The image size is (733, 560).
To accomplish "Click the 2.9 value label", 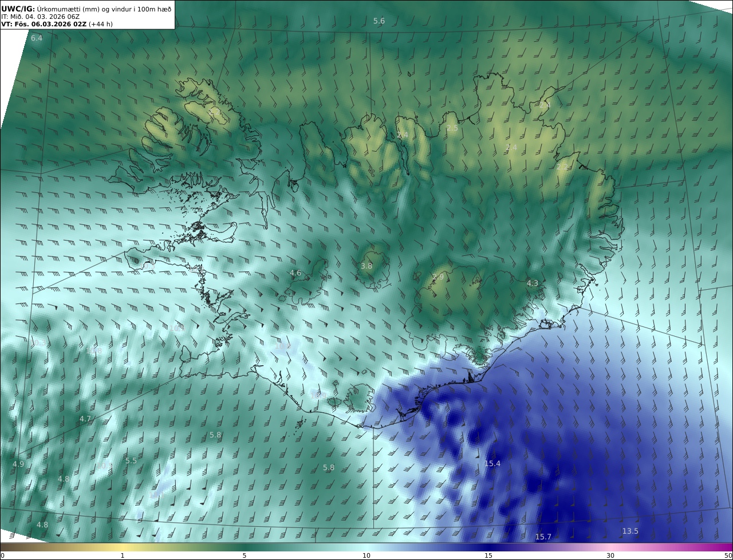I will tap(438, 277).
